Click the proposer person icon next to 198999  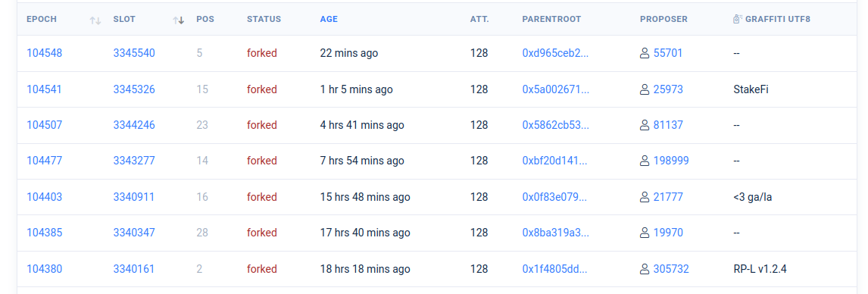645,161
